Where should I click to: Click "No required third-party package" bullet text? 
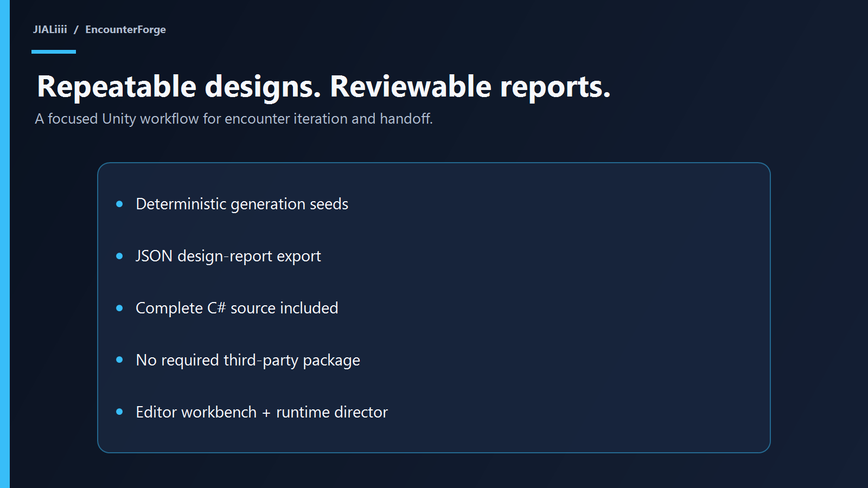point(248,360)
